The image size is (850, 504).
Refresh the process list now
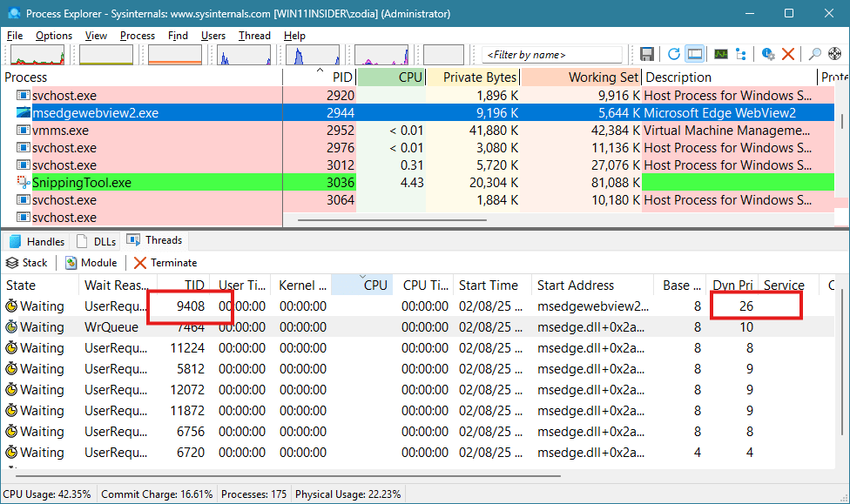click(673, 54)
